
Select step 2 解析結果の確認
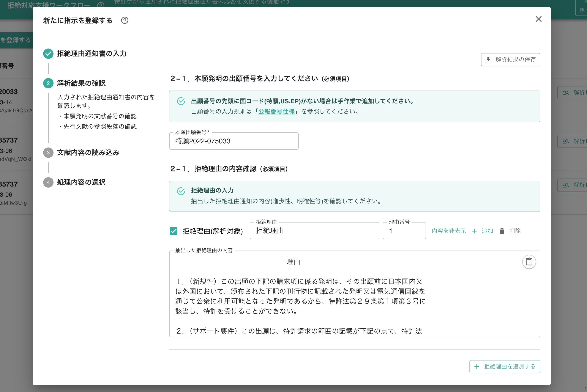click(74, 83)
